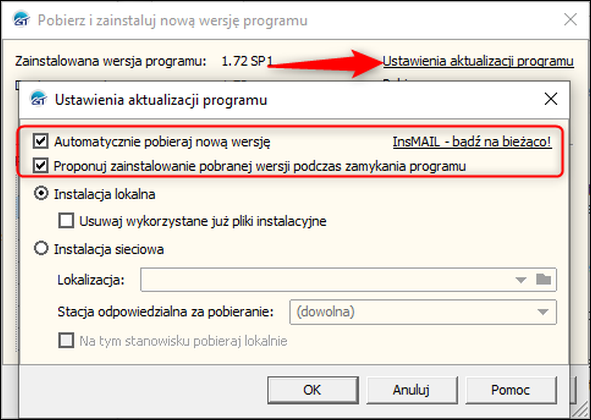Choose the Instalacja sieciowa option
Screen dimensions: 591x420
pyautogui.click(x=41, y=249)
